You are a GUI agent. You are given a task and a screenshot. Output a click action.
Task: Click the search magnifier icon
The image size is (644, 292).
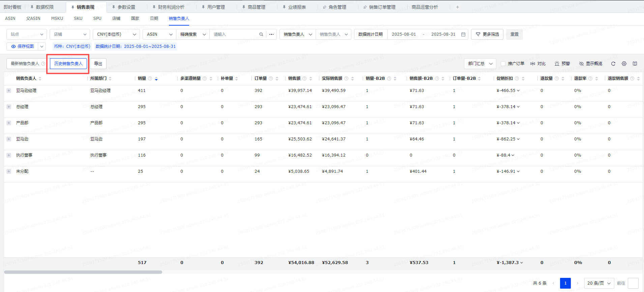click(261, 34)
